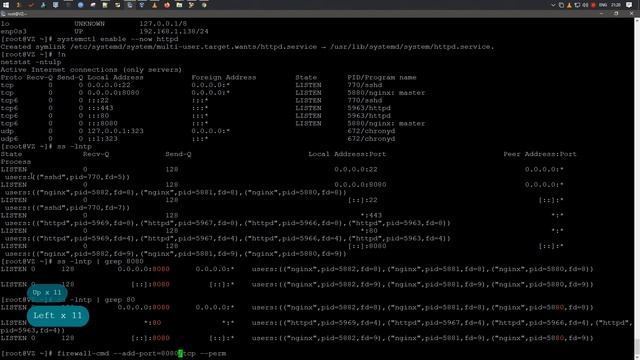Screen dimensions: 640x360
Task: Click the terminal vertical scrollbar
Action: tap(637, 189)
